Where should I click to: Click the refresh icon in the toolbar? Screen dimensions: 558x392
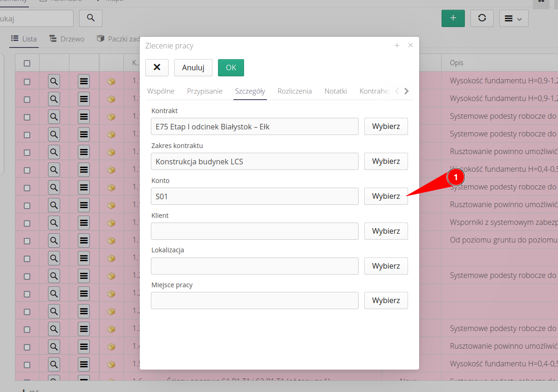482,18
